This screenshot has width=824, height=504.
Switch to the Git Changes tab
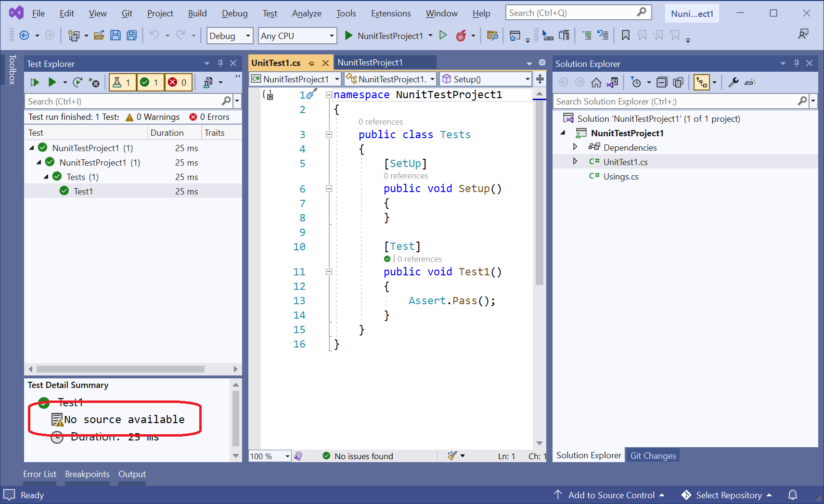pyautogui.click(x=652, y=455)
